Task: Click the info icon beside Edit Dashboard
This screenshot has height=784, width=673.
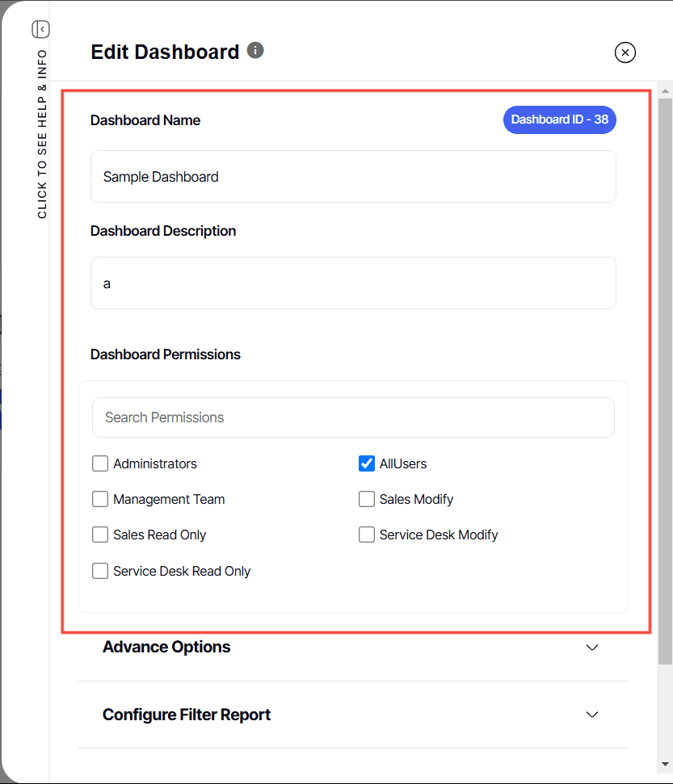Action: click(x=255, y=51)
